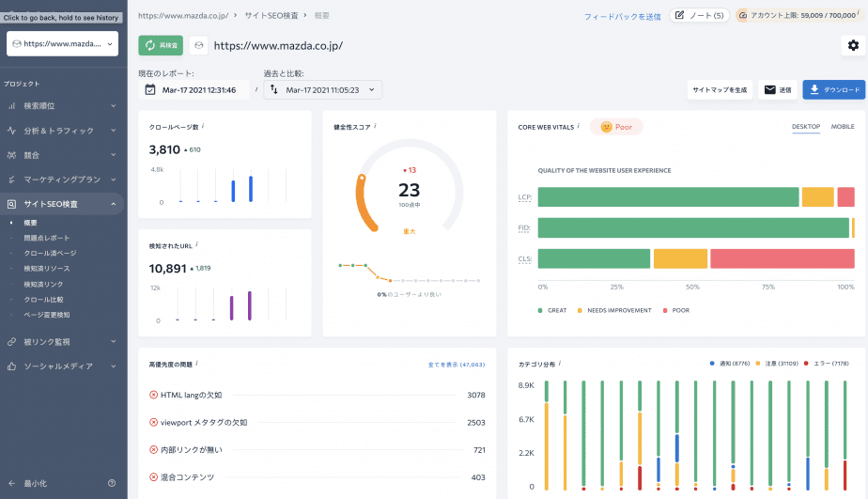
Task: Click the icon beside the site URL
Action: click(198, 45)
